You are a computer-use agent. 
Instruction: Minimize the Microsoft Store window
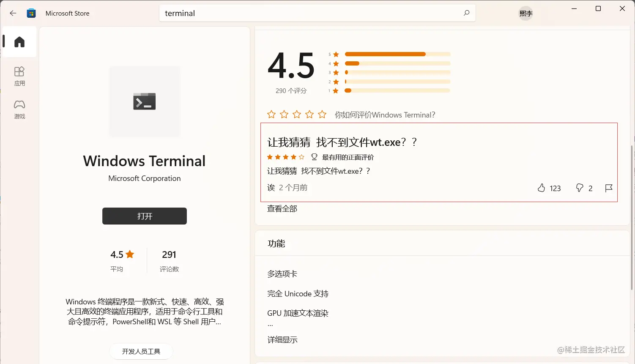point(574,9)
